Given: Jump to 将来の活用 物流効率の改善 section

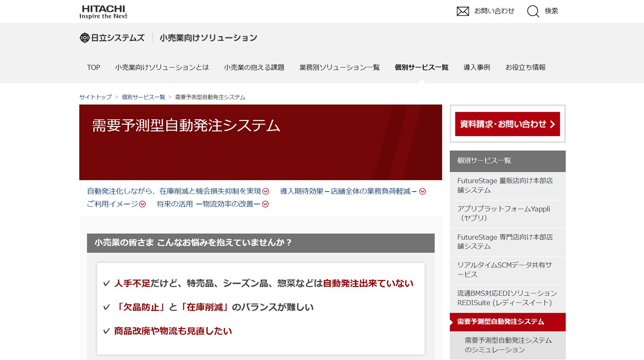Looking at the screenshot, I should click(x=208, y=204).
